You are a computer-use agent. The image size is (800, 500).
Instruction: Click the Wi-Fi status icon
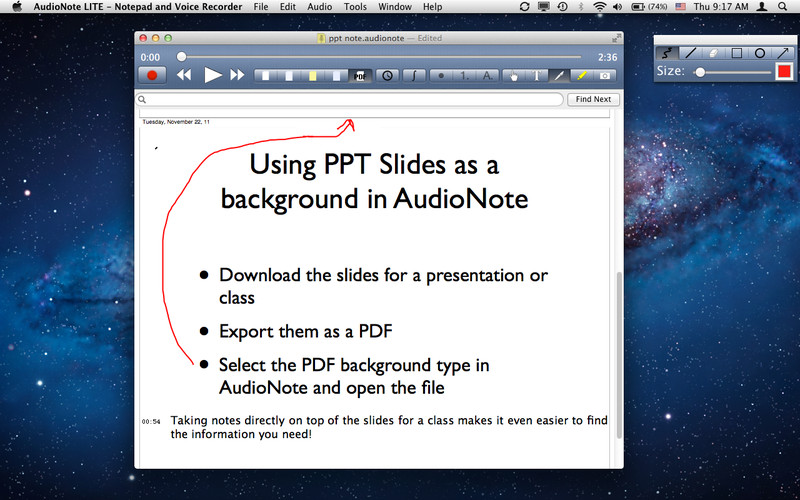pos(600,7)
